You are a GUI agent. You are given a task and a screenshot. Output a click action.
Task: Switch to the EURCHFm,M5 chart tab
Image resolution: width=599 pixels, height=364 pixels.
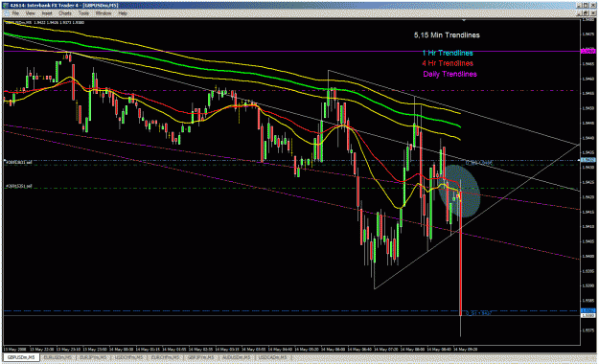(x=165, y=357)
